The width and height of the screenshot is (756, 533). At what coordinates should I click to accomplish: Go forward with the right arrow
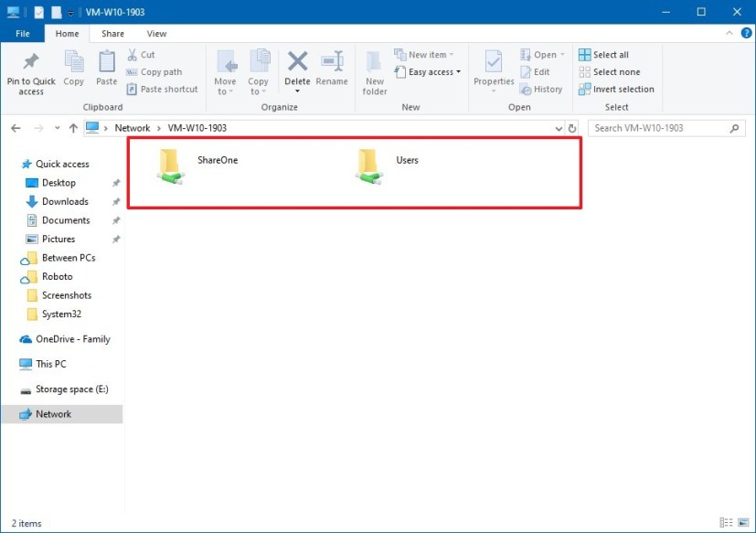click(38, 128)
